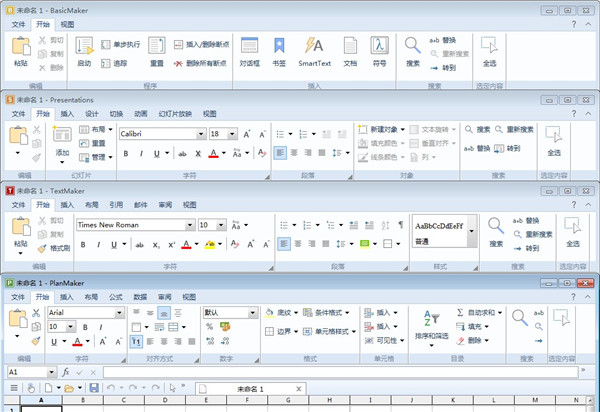The height and width of the screenshot is (412, 600).
Task: Open Calibri font dropdown in Presentations
Action: pyautogui.click(x=201, y=134)
